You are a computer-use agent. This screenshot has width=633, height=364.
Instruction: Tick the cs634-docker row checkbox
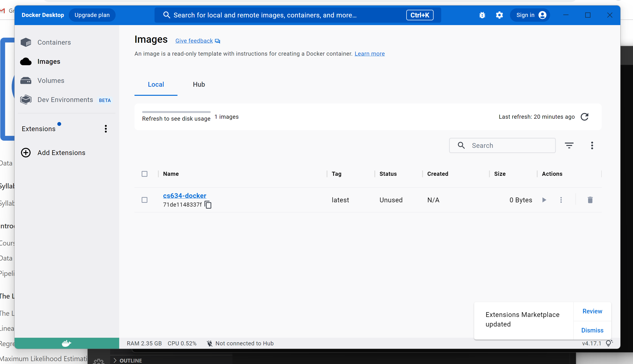click(145, 200)
